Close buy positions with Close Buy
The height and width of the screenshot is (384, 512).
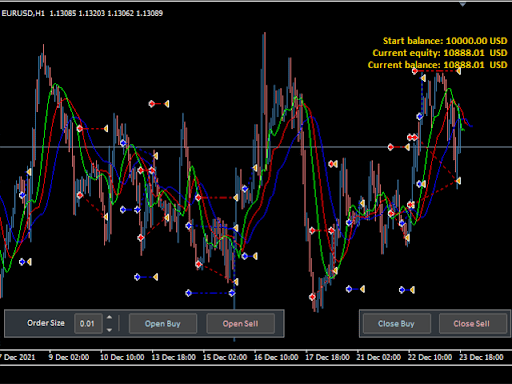396,323
